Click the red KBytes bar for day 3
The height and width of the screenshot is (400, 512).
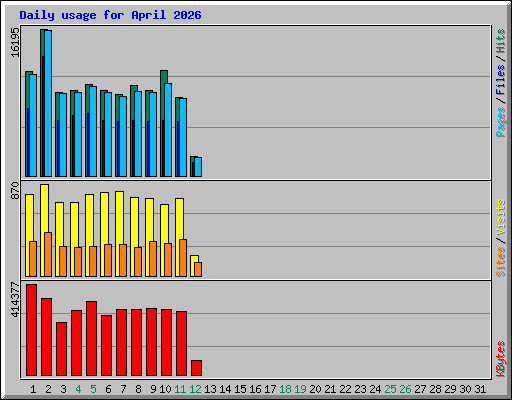click(x=61, y=349)
